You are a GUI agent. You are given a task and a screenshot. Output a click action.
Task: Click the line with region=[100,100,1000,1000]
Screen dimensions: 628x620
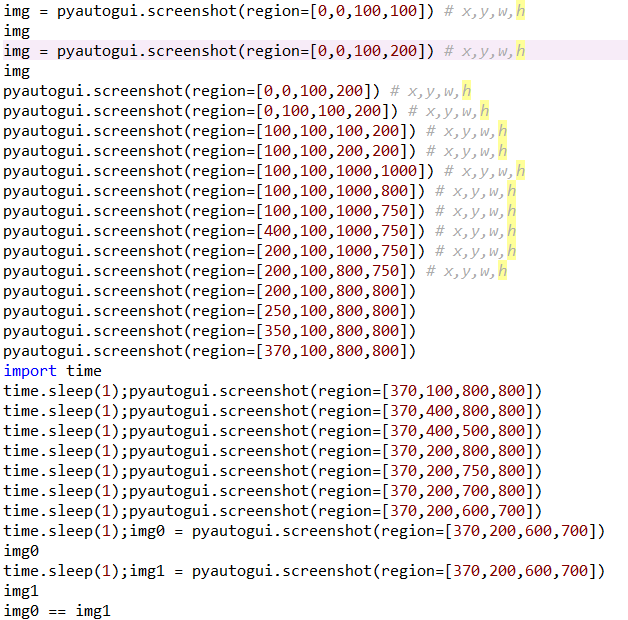264,171
